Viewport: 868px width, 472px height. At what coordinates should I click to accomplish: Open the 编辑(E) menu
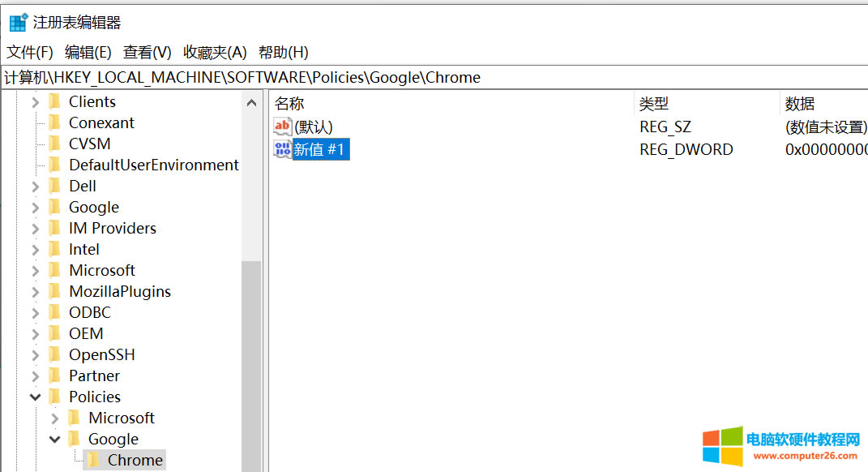point(88,53)
